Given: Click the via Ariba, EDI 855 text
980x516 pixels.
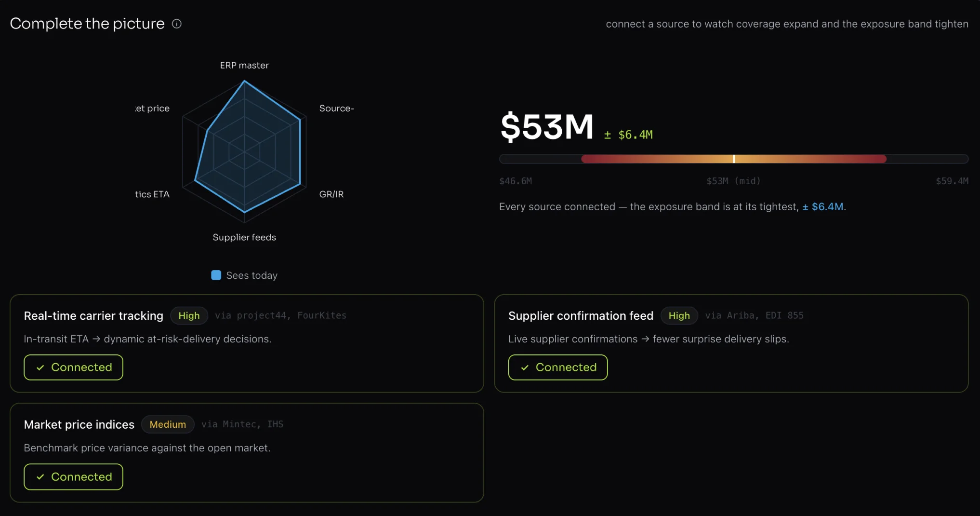Looking at the screenshot, I should coord(755,315).
